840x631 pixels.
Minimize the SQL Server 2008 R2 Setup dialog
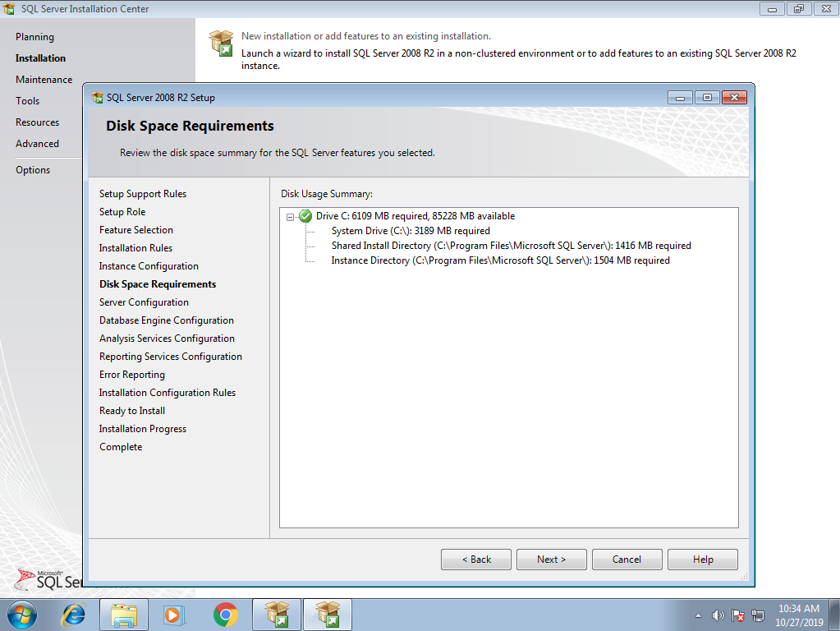point(681,98)
